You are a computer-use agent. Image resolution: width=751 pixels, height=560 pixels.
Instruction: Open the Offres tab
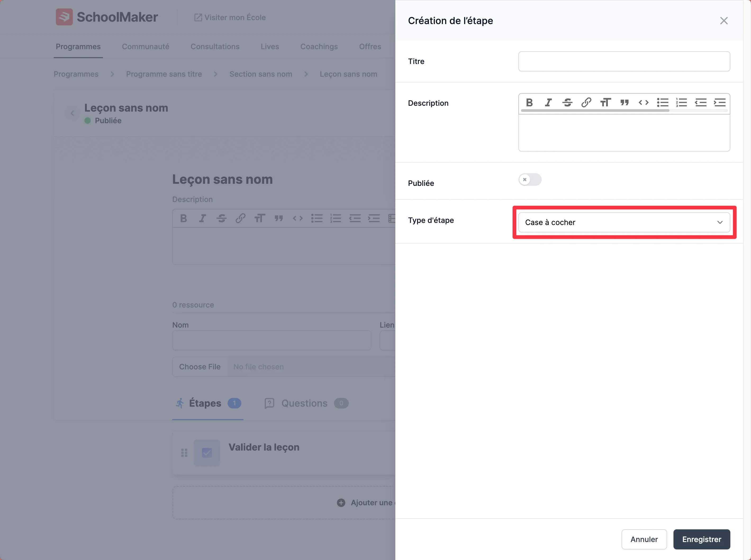(x=370, y=47)
